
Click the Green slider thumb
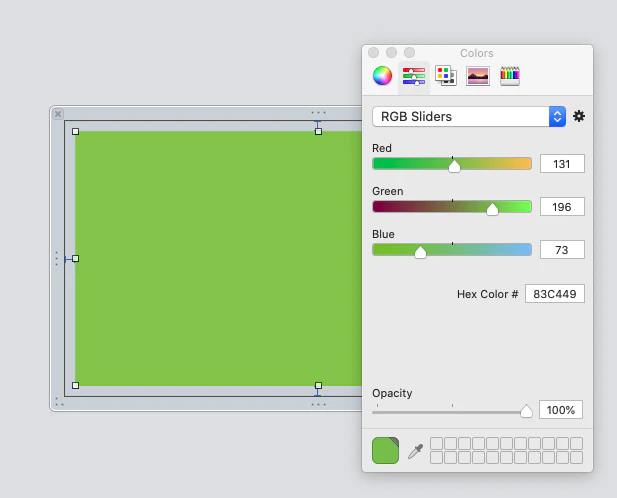click(x=492, y=209)
